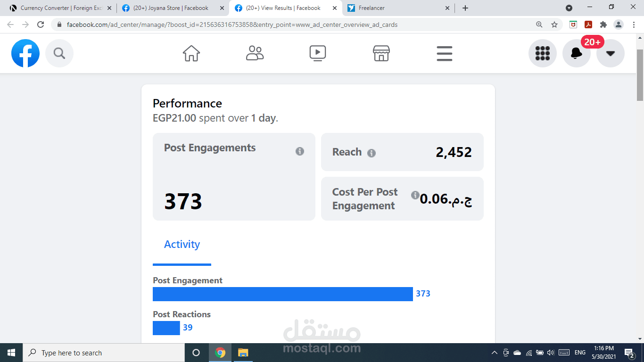This screenshot has width=644, height=362.
Task: View site info via lock icon
Action: pos(59,25)
